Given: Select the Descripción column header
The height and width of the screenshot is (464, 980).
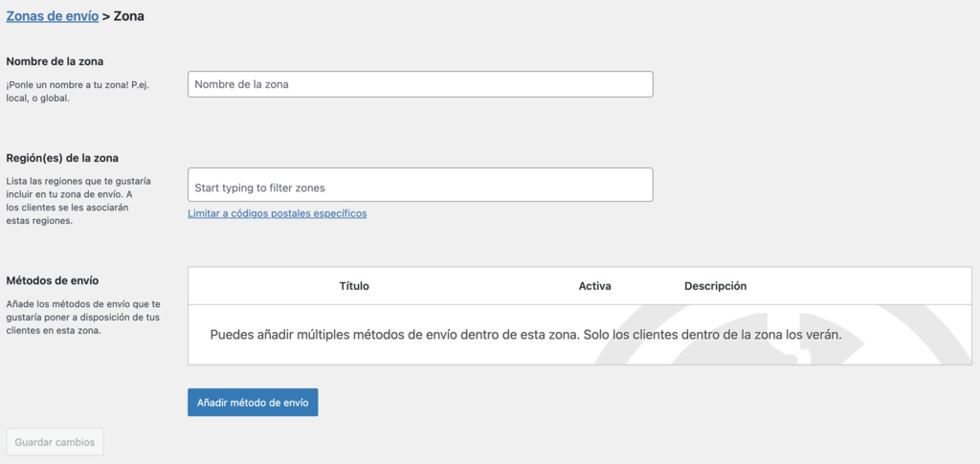Looking at the screenshot, I should [715, 286].
